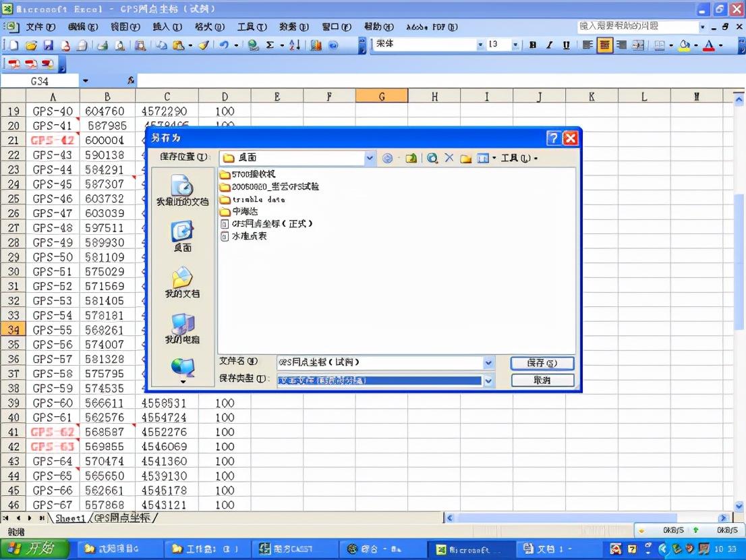Save the workbook using the Save icon
This screenshot has width=746, height=560.
point(48,45)
